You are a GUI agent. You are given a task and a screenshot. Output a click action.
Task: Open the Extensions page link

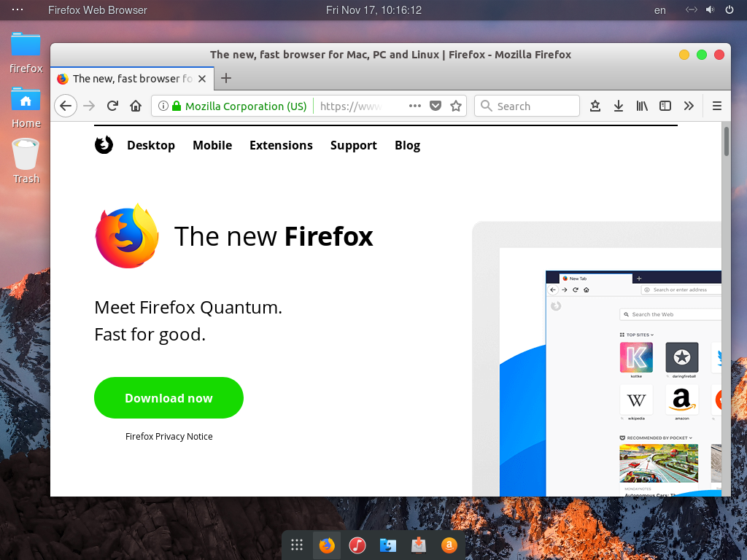pos(281,145)
